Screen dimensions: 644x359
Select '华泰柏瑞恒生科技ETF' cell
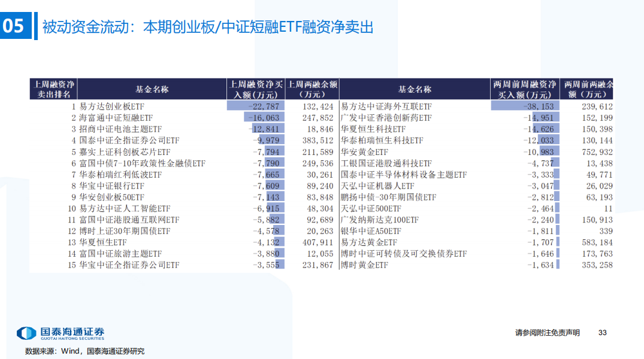[x=382, y=141]
